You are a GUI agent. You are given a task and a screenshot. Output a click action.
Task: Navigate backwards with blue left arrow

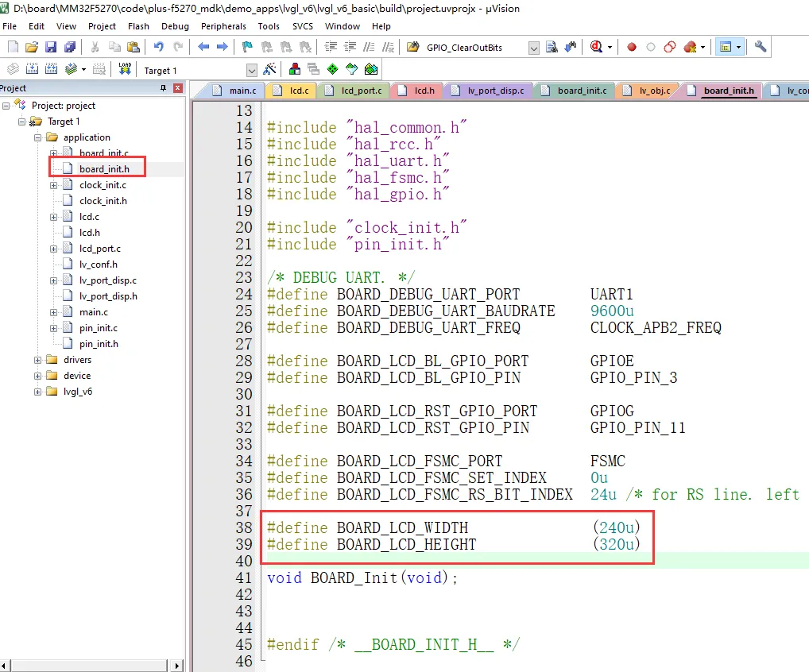coord(203,47)
